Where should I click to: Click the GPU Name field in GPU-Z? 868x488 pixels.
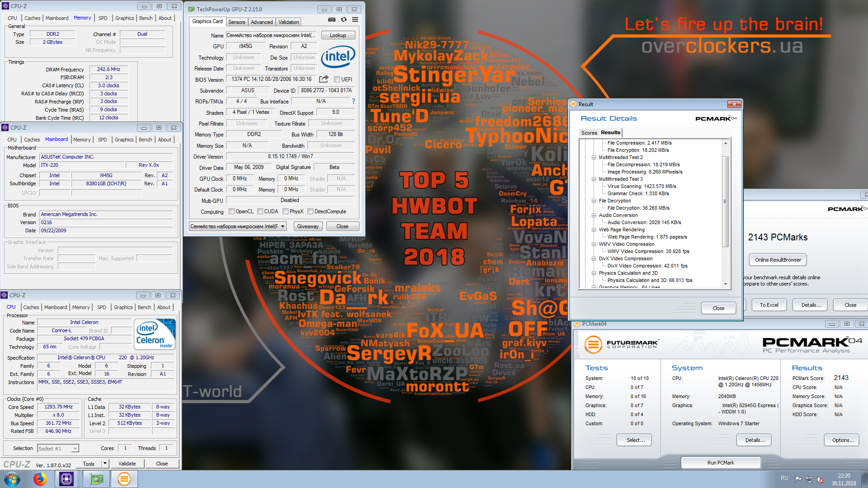(x=271, y=35)
